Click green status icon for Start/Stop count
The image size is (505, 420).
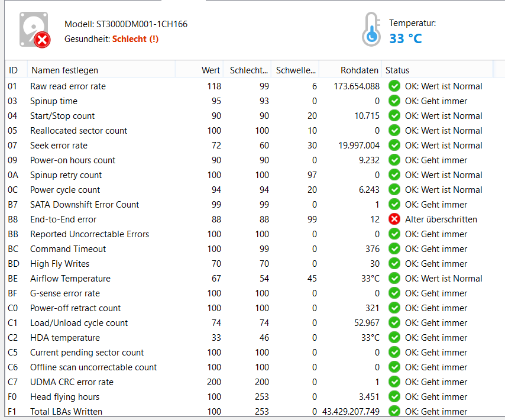pos(394,116)
